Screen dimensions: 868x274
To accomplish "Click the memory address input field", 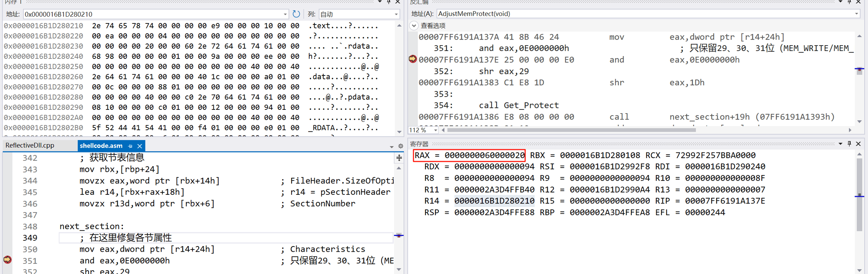I will [x=151, y=14].
